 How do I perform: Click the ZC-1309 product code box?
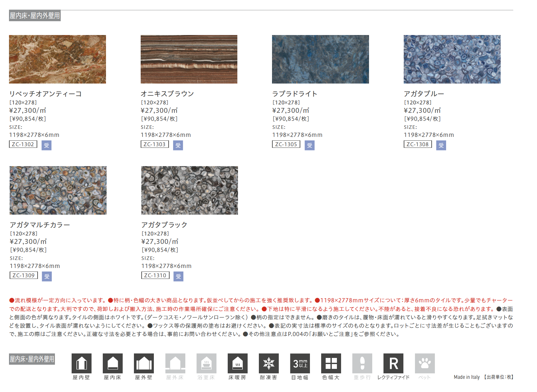click(x=23, y=275)
